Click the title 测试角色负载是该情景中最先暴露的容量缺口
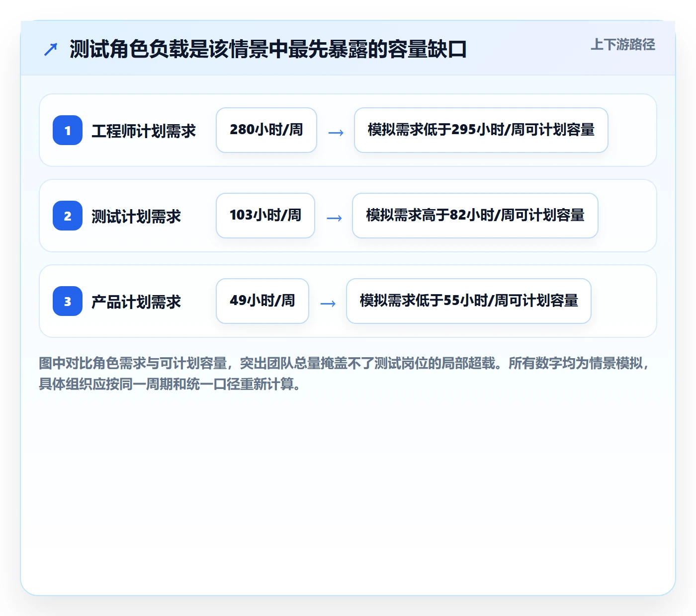The width and height of the screenshot is (696, 616). 268,49
